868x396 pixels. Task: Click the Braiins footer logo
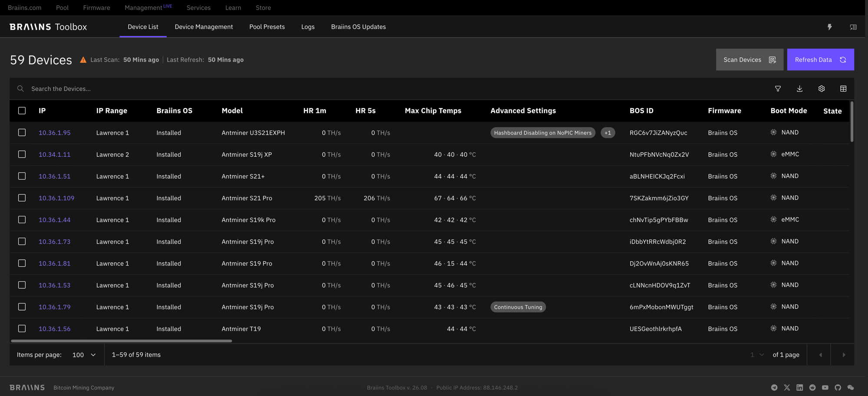coord(27,387)
